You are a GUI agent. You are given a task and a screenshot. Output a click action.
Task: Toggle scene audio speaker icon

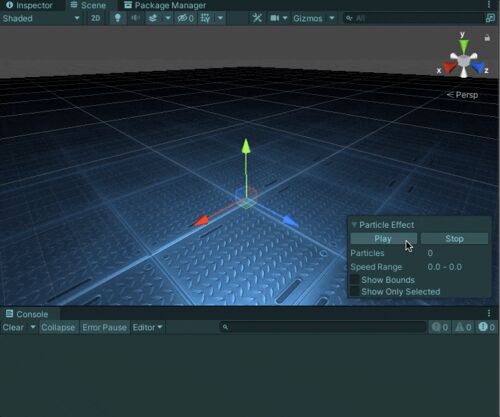pos(135,18)
